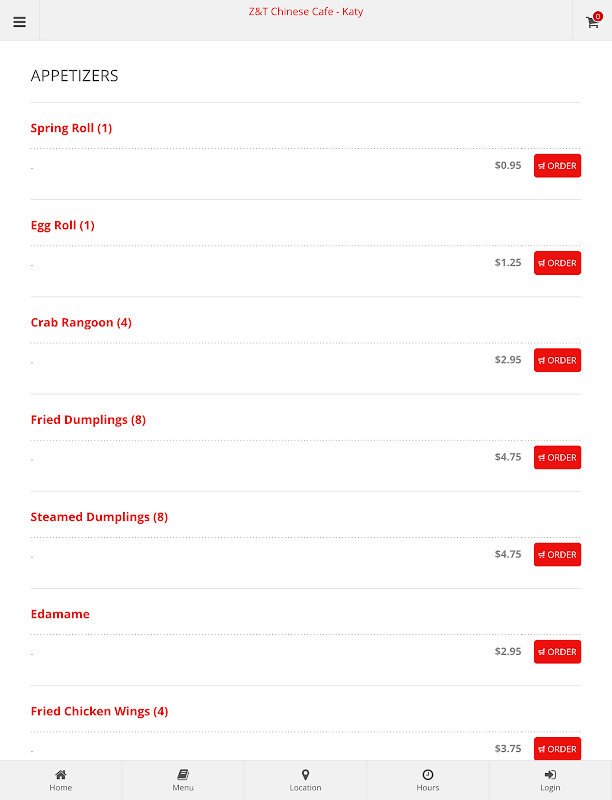Click the Z&T Chinese Cafe - Katy title
612x800 pixels.
tap(306, 12)
